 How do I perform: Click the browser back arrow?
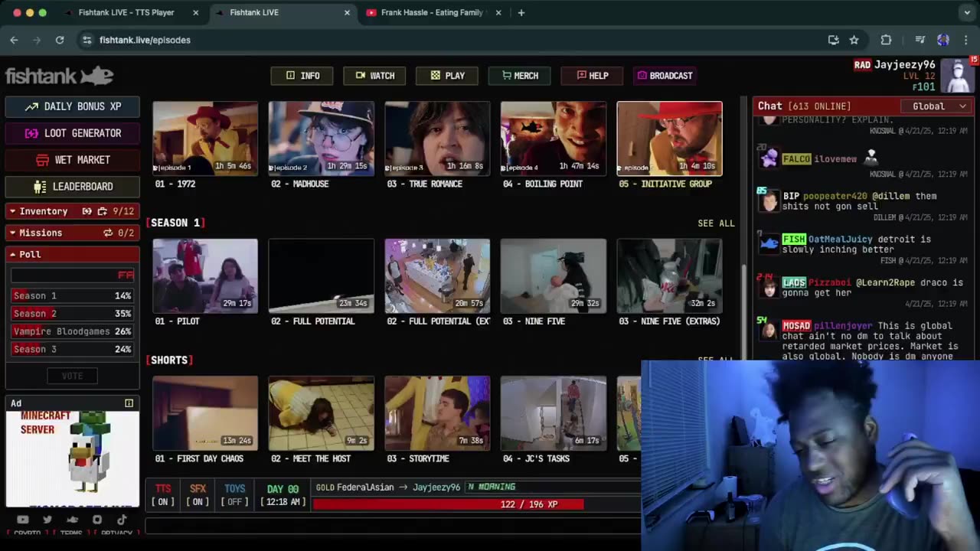tap(14, 40)
